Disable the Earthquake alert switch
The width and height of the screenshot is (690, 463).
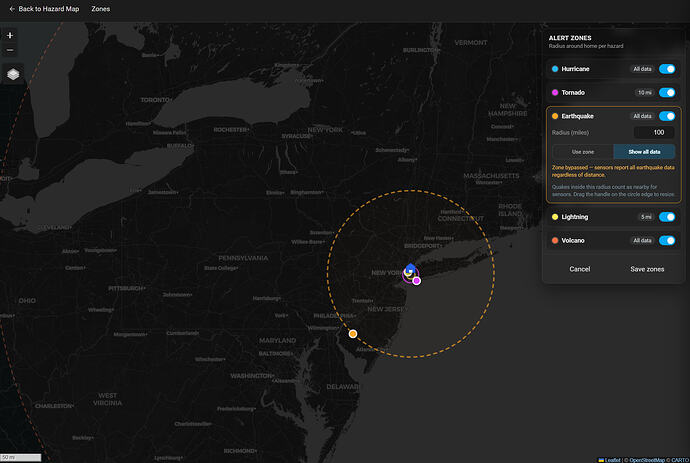667,116
